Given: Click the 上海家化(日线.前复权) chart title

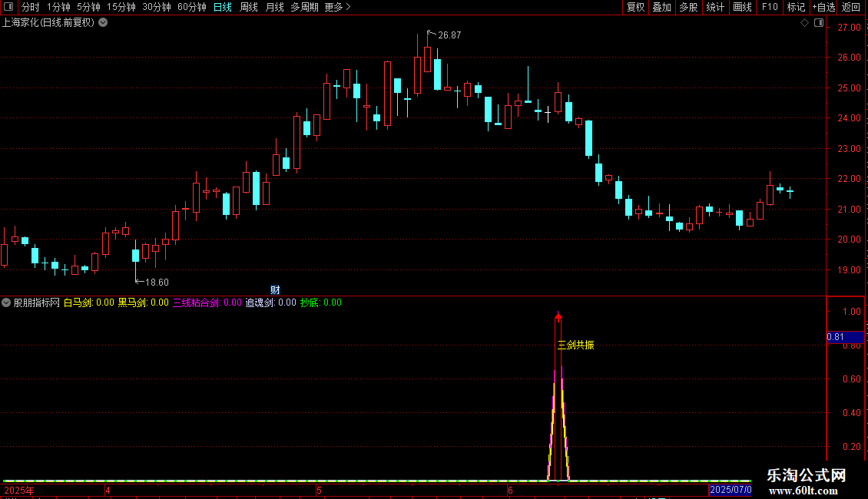Looking at the screenshot, I should coord(48,23).
